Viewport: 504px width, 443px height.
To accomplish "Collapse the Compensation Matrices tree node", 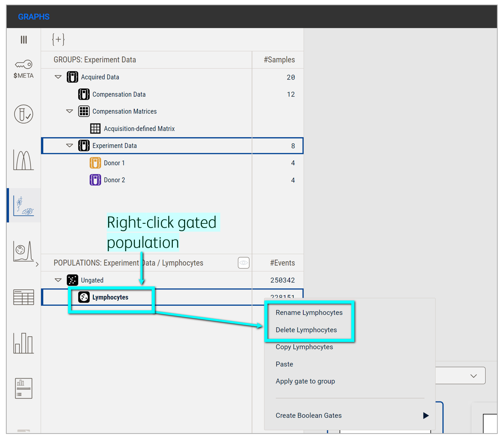I will click(x=70, y=111).
